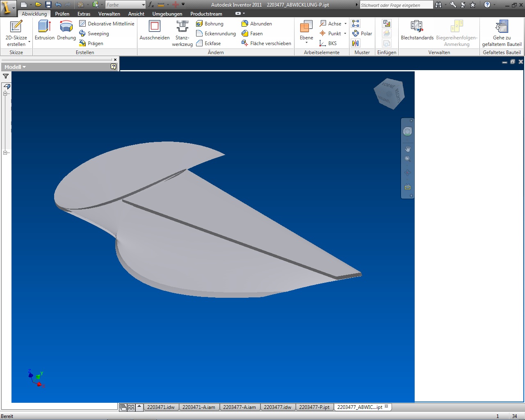
Task: Switch to 2203471.idw document tab
Action: tap(161, 407)
